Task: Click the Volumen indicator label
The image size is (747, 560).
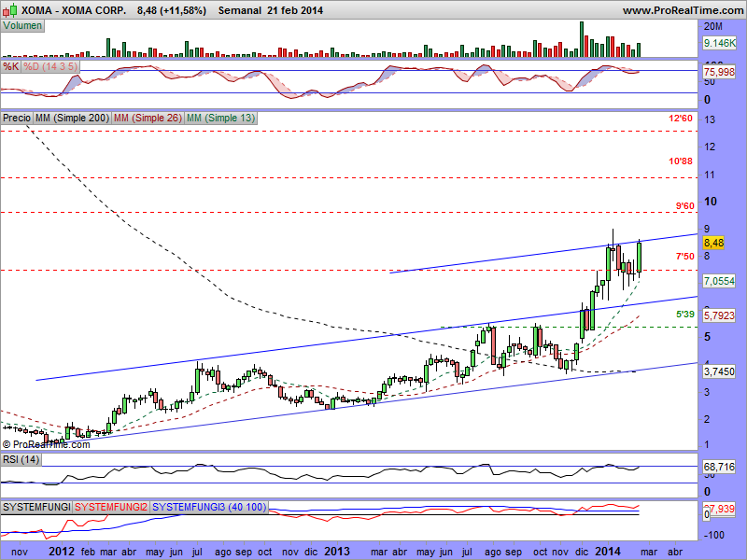Action: 22,26
